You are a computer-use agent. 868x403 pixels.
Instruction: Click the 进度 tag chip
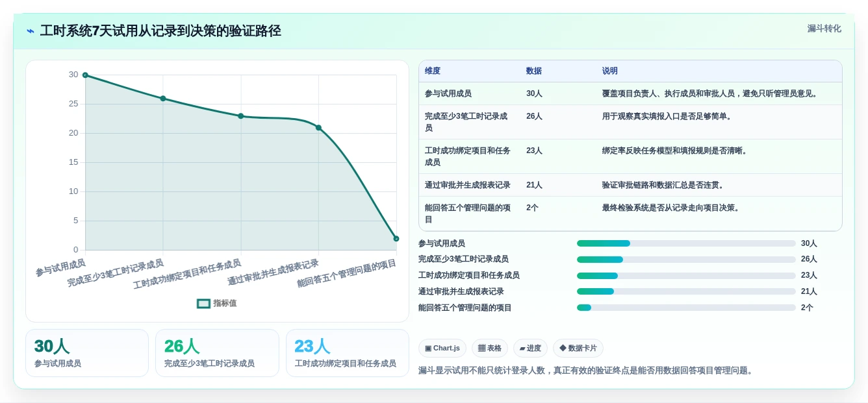pos(530,348)
